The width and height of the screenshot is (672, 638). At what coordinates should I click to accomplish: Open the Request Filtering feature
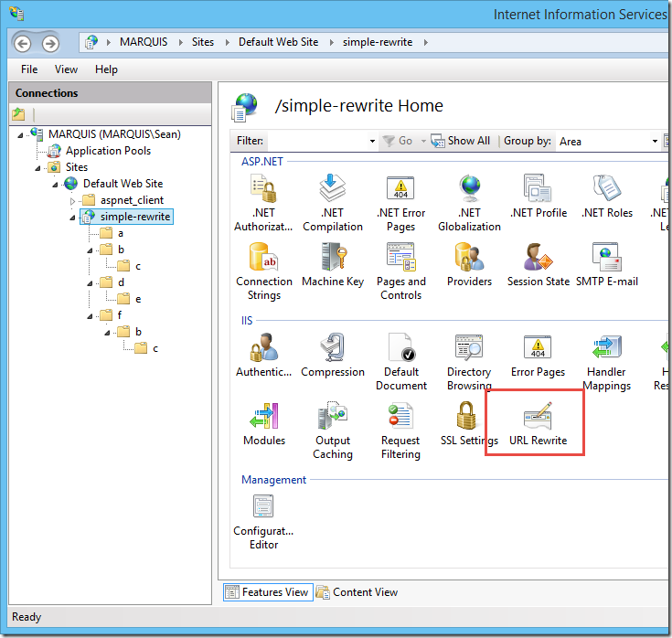(400, 431)
